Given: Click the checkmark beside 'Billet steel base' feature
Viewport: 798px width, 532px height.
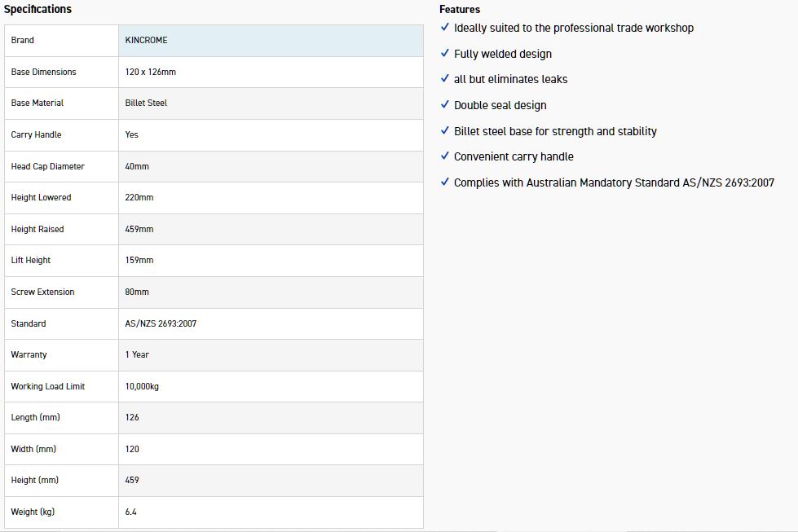Looking at the screenshot, I should point(444,130).
